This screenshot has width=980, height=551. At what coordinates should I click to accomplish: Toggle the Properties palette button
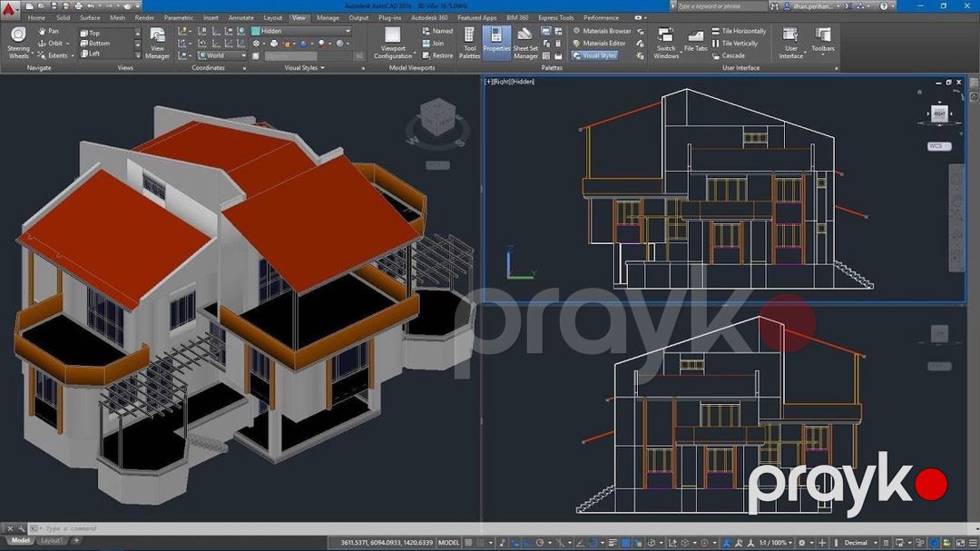click(x=496, y=44)
